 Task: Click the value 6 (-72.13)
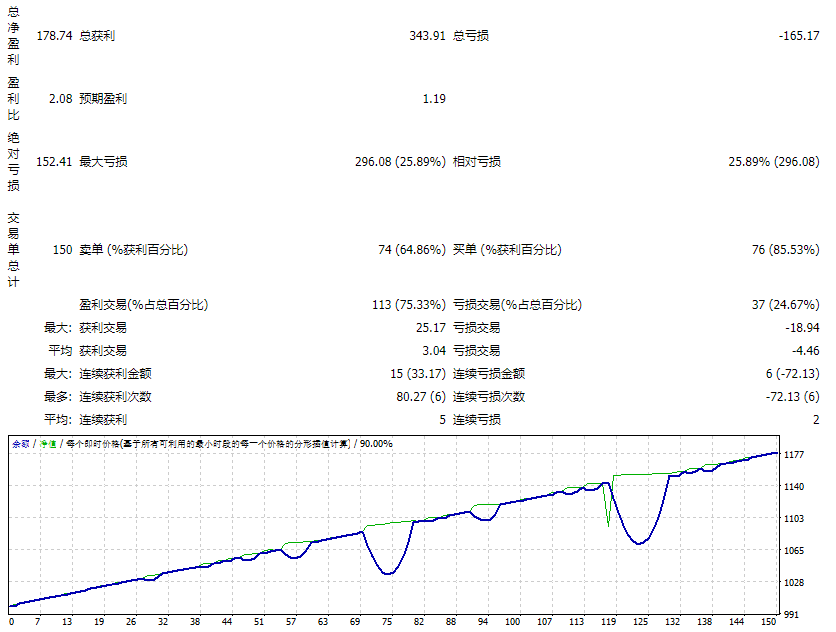[x=792, y=373]
